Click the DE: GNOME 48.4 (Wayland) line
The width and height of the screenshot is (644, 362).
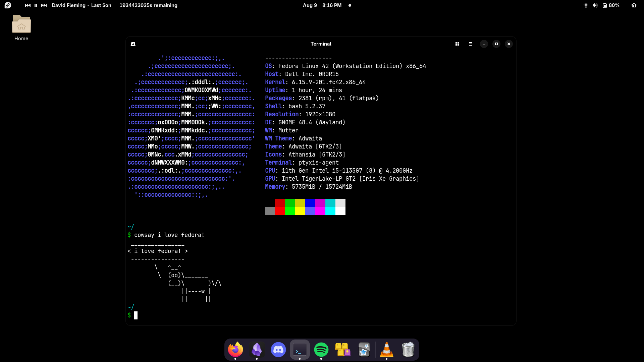click(x=305, y=122)
